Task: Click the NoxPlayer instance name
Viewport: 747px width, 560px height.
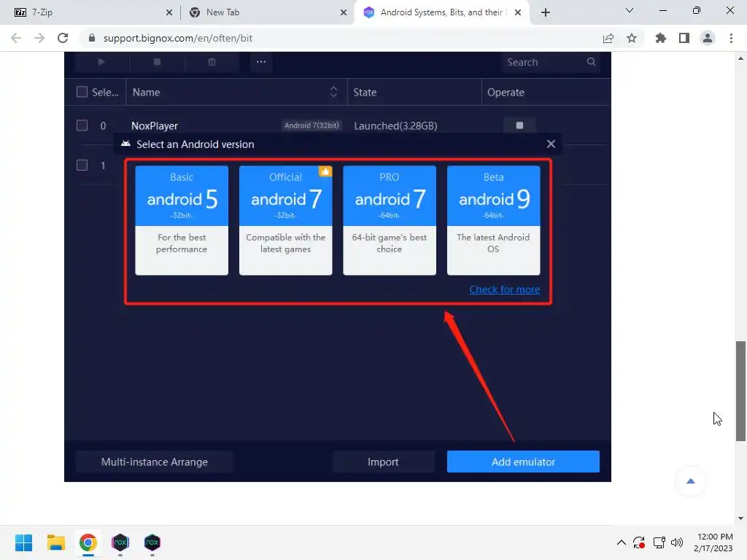Action: (155, 125)
